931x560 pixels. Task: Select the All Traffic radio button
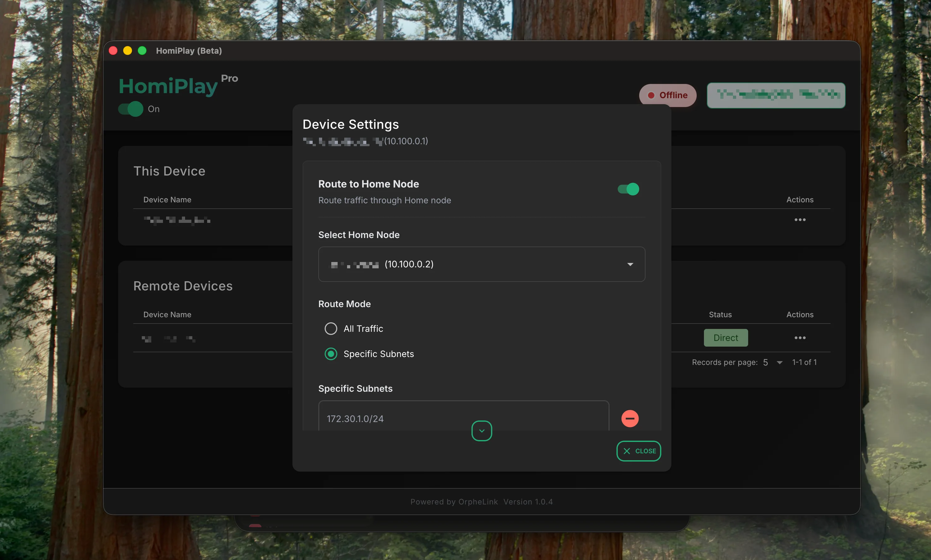pos(331,329)
